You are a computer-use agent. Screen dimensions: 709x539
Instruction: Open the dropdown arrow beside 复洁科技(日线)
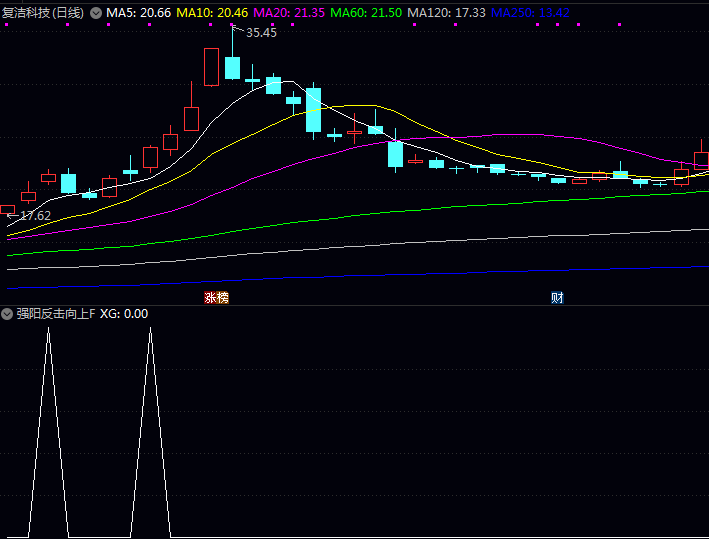pos(96,13)
